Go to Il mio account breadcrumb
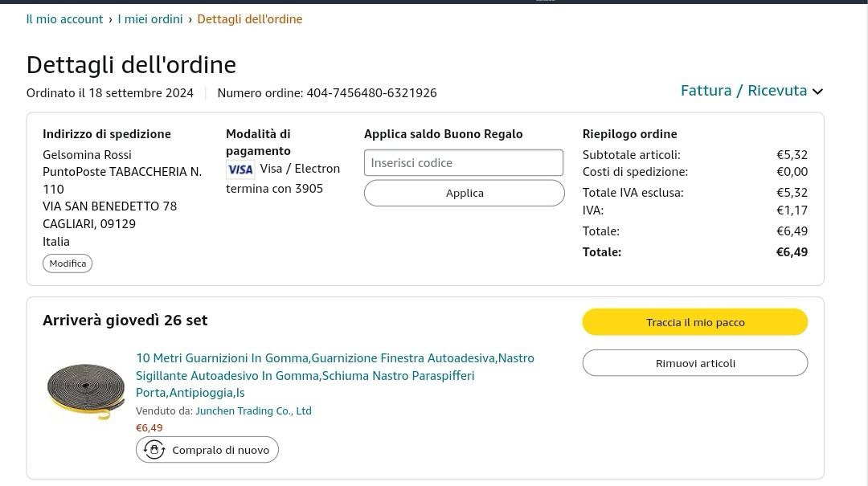Screen dimensions: 868x486 click(64, 18)
